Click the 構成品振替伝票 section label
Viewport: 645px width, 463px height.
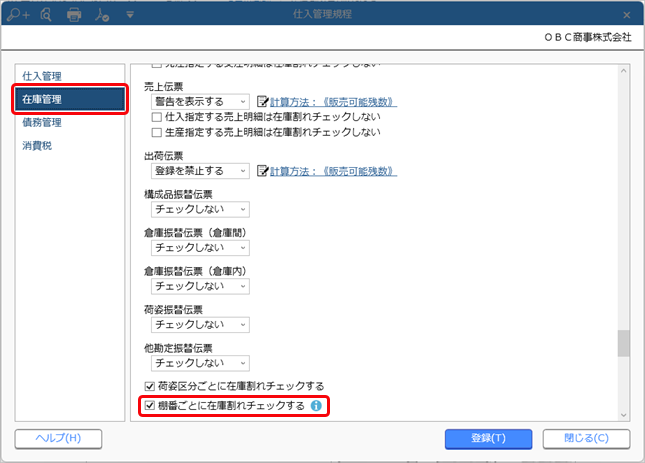click(x=178, y=194)
